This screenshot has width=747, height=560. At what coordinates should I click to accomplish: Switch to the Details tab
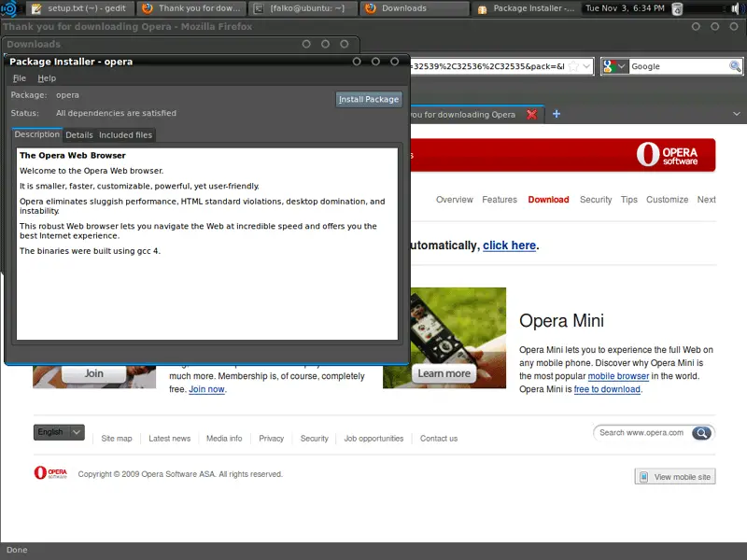coord(79,134)
